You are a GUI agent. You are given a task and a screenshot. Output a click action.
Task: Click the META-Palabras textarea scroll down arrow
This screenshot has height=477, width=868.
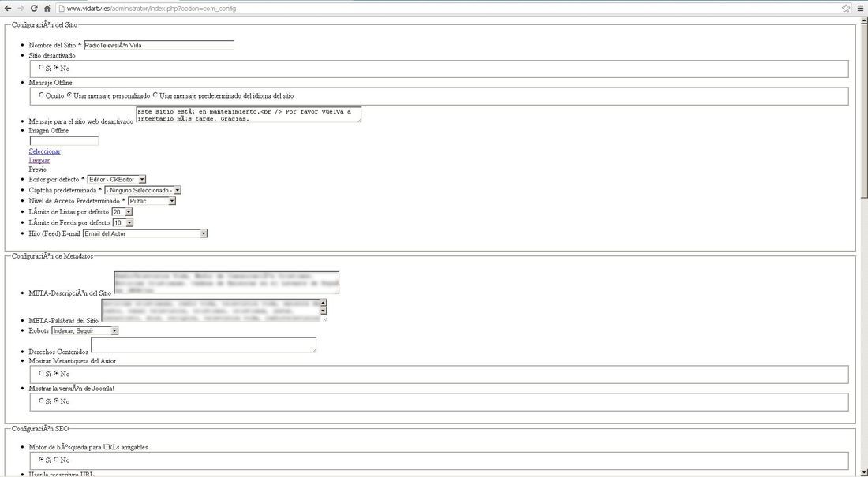click(x=324, y=311)
